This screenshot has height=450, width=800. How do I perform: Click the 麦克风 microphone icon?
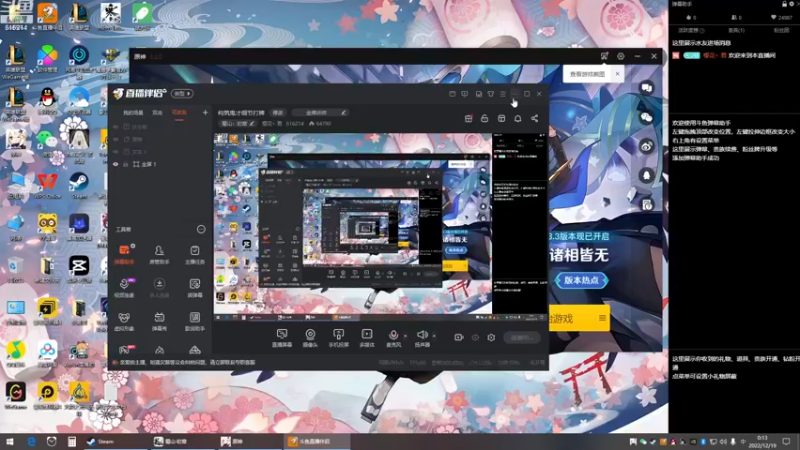(393, 335)
